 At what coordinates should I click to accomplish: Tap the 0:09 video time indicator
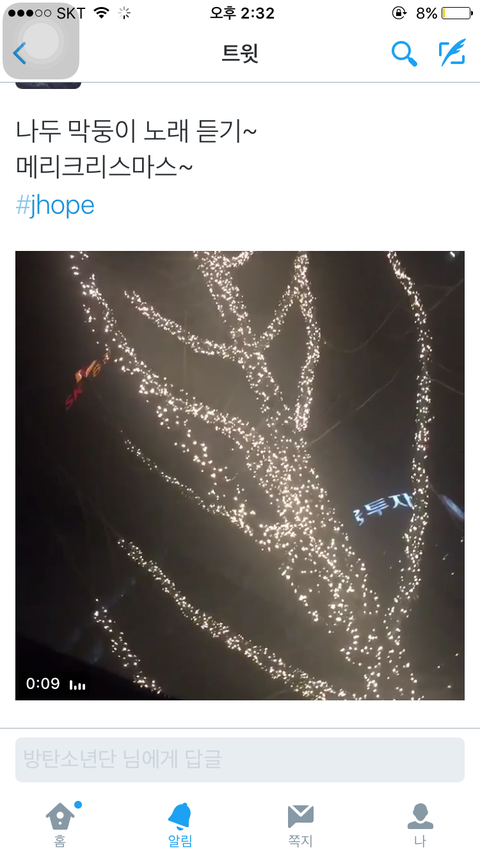(42, 684)
